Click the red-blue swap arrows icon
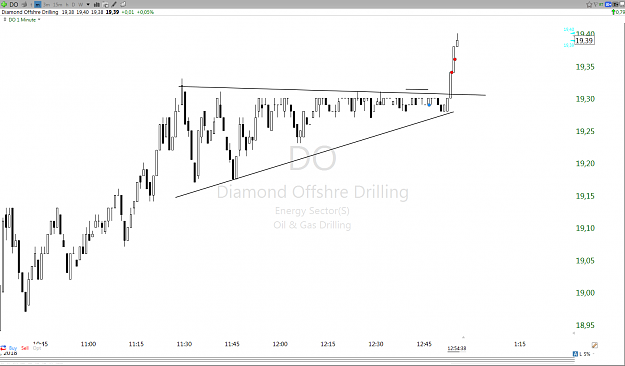 click(3, 348)
